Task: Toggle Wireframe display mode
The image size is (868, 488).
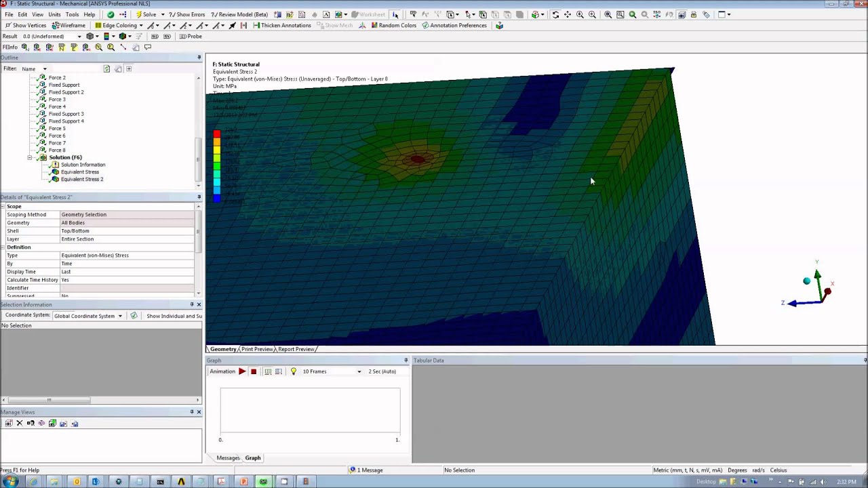Action: [69, 25]
